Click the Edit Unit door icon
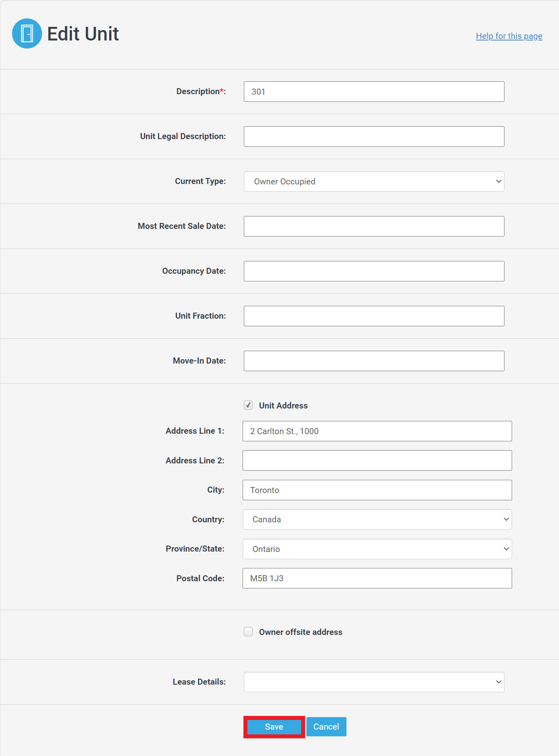559x756 pixels. click(26, 34)
